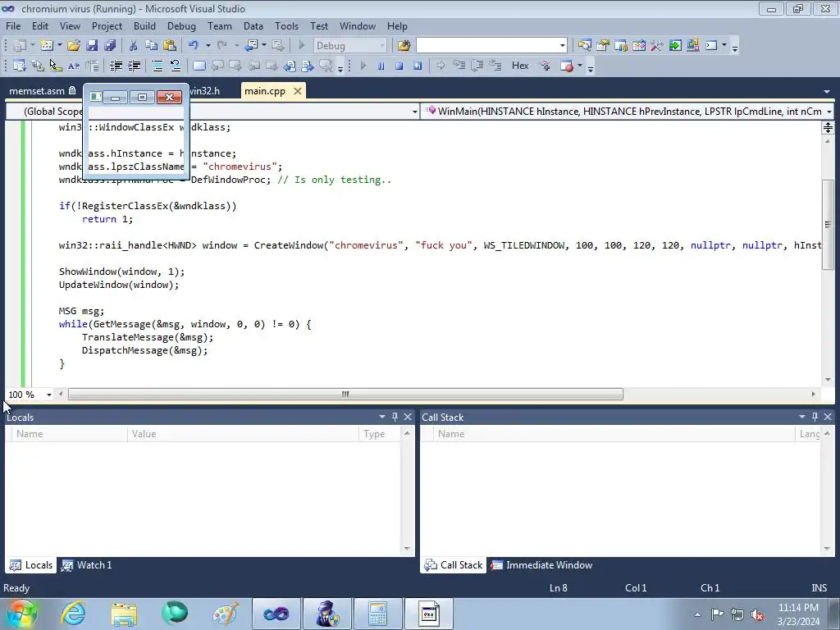Click the editor split handle above the scrollbar
Image resolution: width=840 pixels, height=630 pixels.
[x=829, y=127]
